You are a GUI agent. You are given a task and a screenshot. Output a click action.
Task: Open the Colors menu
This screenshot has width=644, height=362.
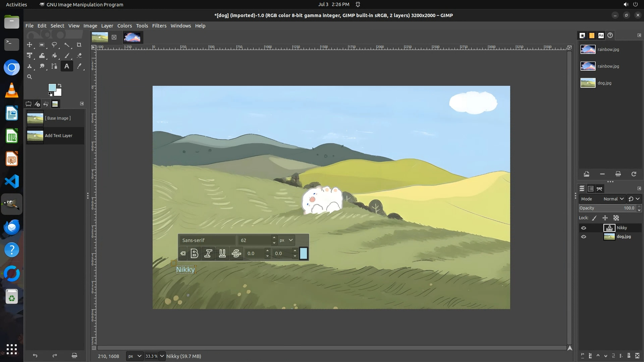(124, 26)
